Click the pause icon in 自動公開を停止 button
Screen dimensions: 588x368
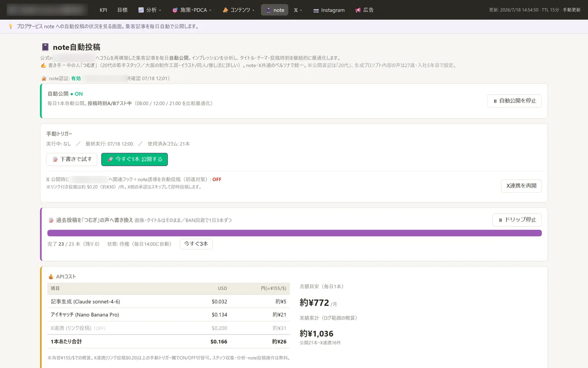[495, 101]
